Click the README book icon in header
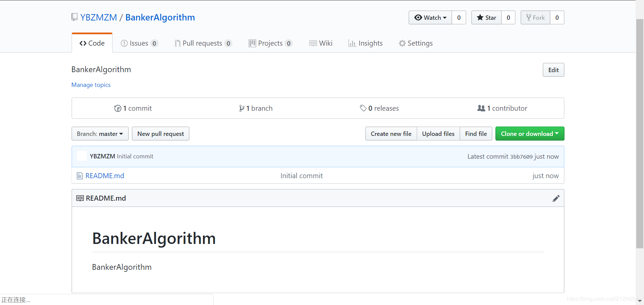 tap(80, 198)
